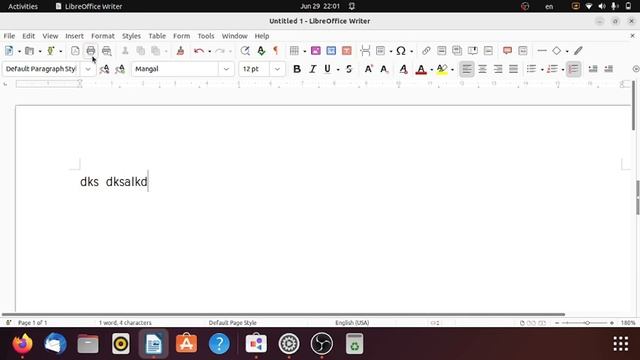Click the zoom slider handle
The image size is (640, 360).
pos(587,323)
